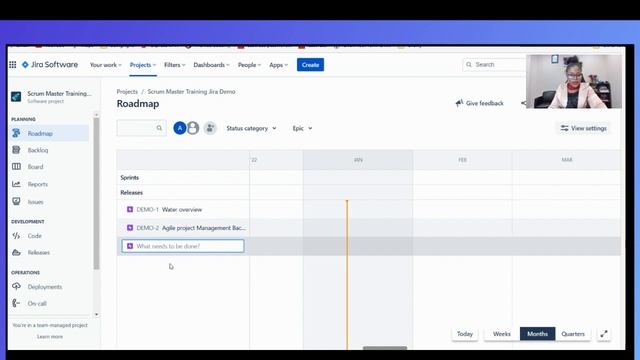640x360 pixels.
Task: Open Backlog in the sidebar
Action: pos(38,150)
